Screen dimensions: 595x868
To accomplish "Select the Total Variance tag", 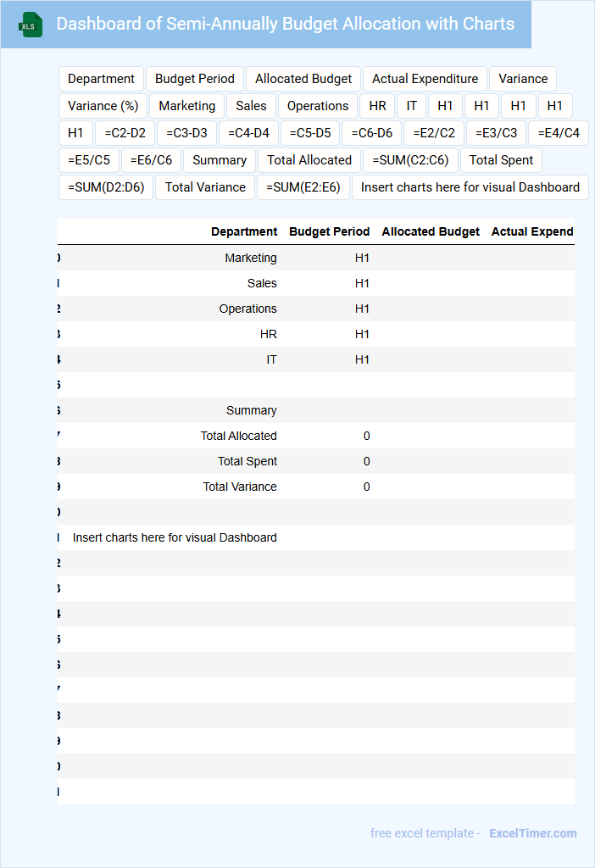I will (x=205, y=187).
